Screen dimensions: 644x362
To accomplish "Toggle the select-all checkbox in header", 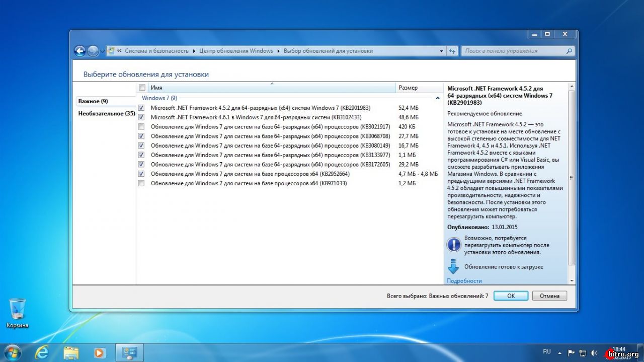I will (142, 88).
